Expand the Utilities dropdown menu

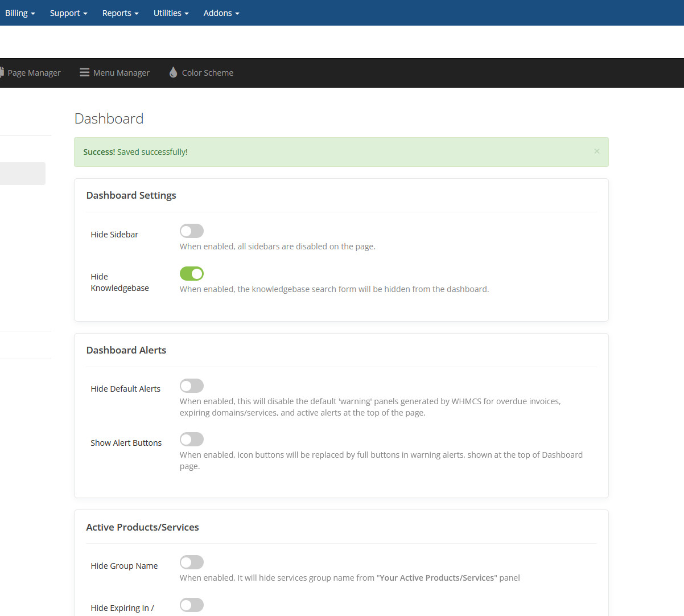pos(171,13)
